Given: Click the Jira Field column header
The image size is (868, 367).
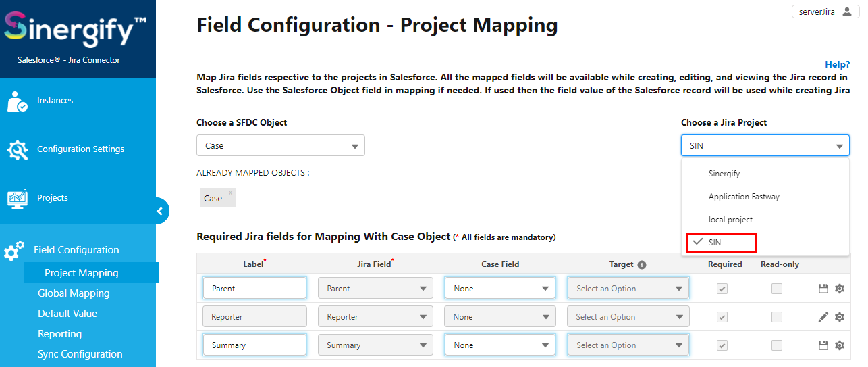Looking at the screenshot, I should 375,264.
